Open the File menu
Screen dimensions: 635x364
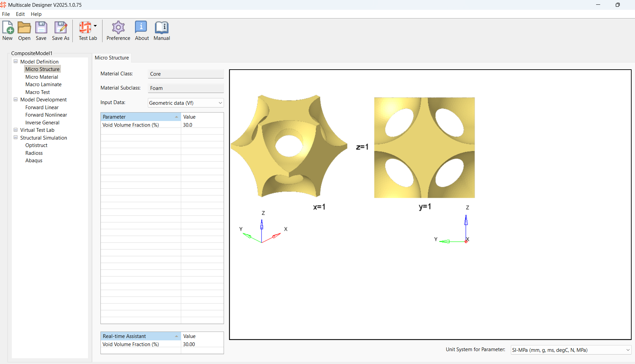point(6,14)
